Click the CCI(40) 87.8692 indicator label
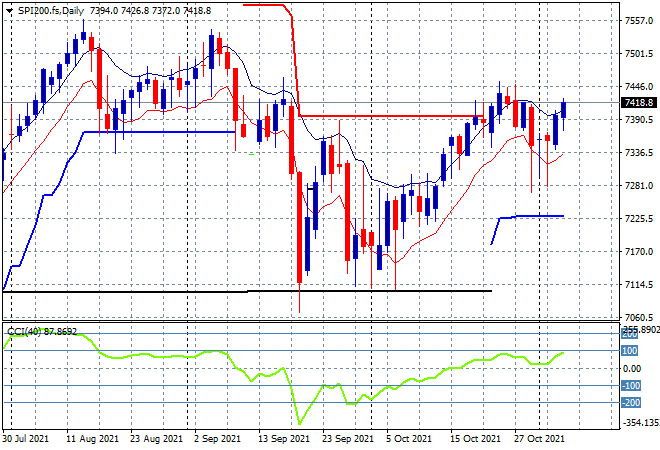The image size is (660, 450). (42, 332)
